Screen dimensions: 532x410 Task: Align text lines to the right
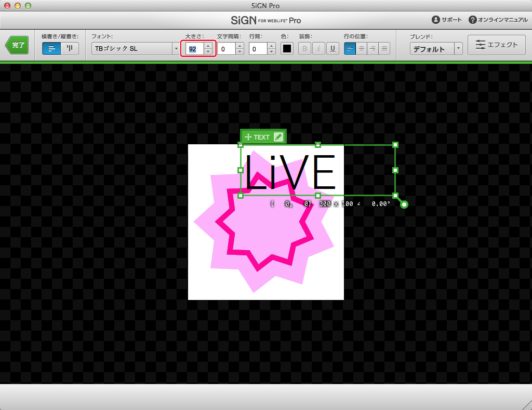click(373, 49)
